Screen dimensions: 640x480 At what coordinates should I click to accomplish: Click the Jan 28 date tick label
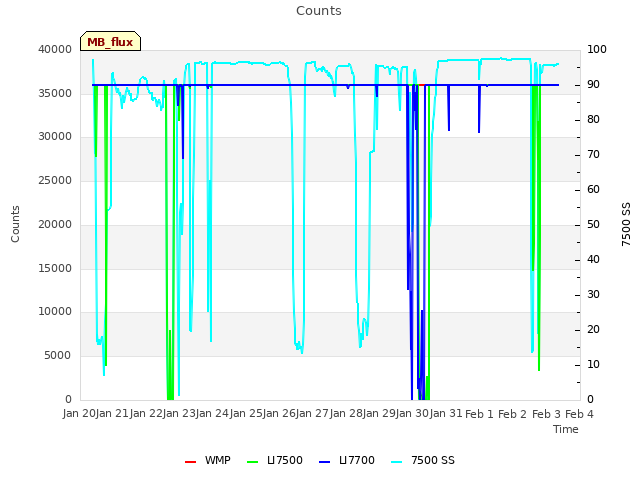(346, 414)
